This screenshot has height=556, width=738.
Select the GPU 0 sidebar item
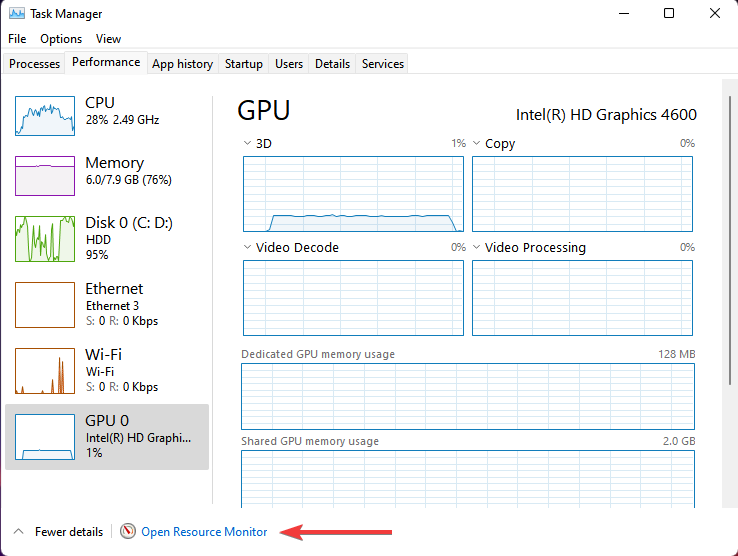tap(107, 437)
